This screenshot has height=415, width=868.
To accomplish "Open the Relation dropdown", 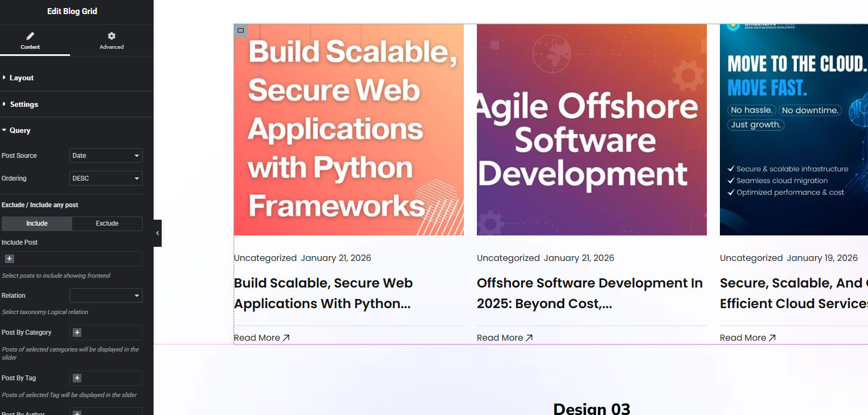I will pos(106,296).
